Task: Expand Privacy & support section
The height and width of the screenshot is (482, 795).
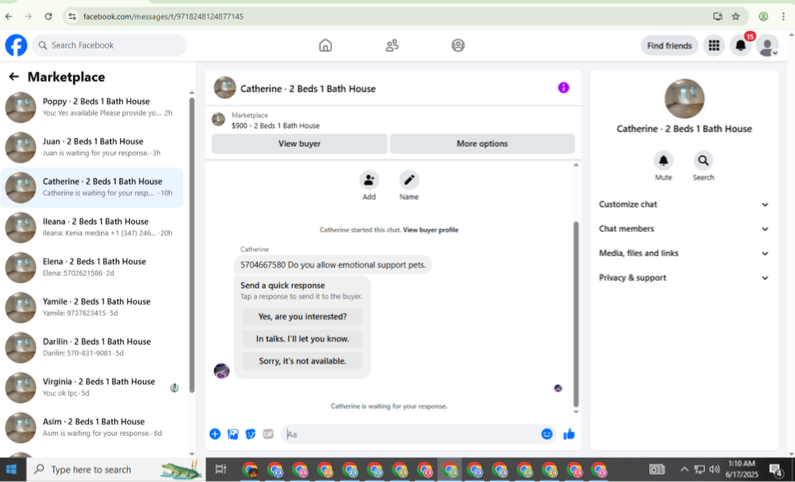Action: 683,278
